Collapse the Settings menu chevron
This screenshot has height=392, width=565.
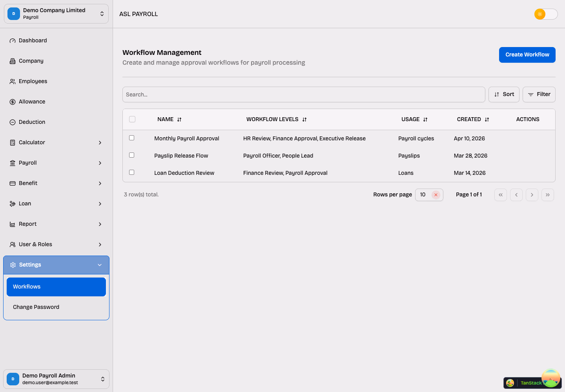(x=100, y=265)
